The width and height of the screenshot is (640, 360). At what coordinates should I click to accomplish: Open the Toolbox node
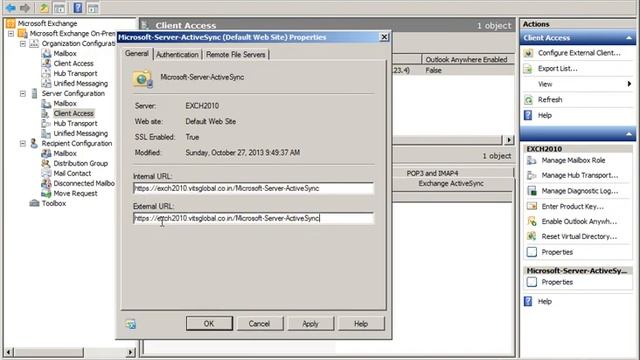click(x=54, y=203)
